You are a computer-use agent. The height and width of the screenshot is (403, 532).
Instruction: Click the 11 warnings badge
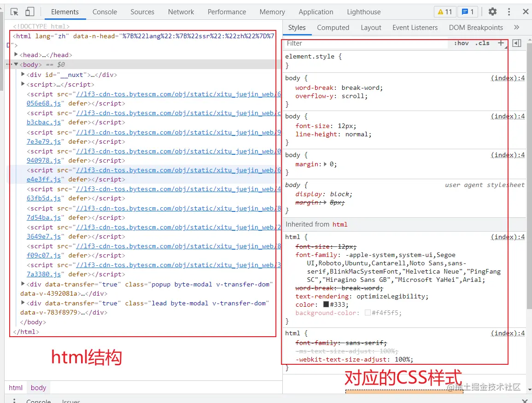tap(445, 12)
